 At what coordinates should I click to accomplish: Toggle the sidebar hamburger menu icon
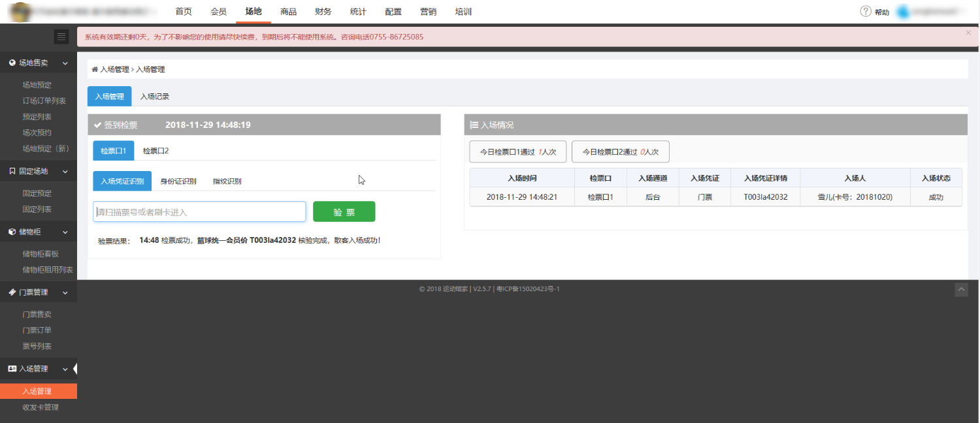(61, 37)
